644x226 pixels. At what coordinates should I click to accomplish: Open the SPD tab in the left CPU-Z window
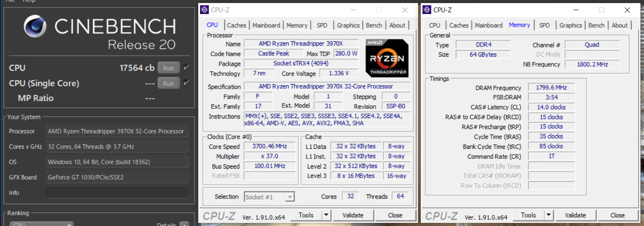tap(322, 25)
